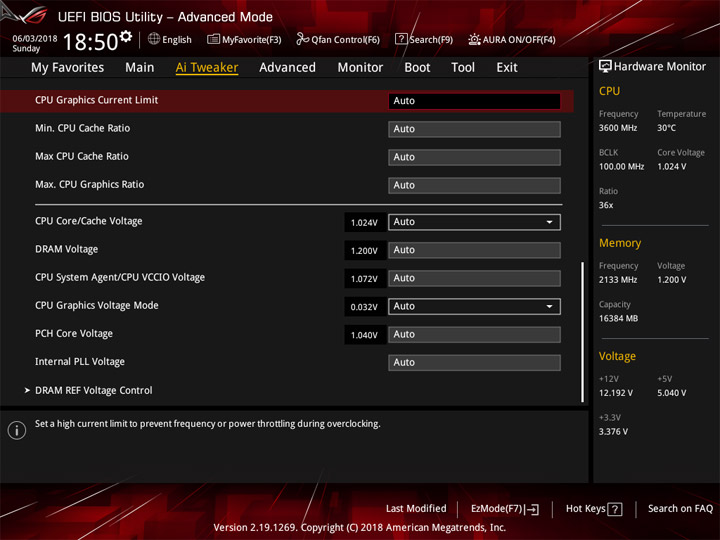
Task: Click the 1.040V PCH Core reading
Action: tap(364, 335)
